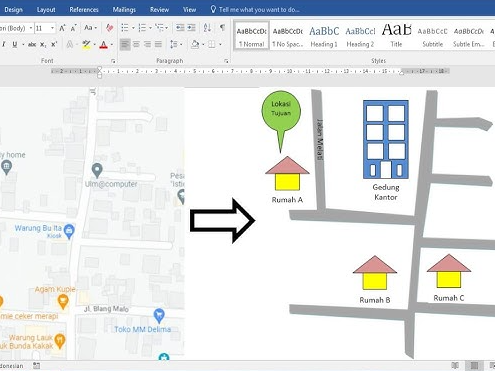Clear all formatting with eraser icon
The width and height of the screenshot is (495, 371).
(109, 28)
